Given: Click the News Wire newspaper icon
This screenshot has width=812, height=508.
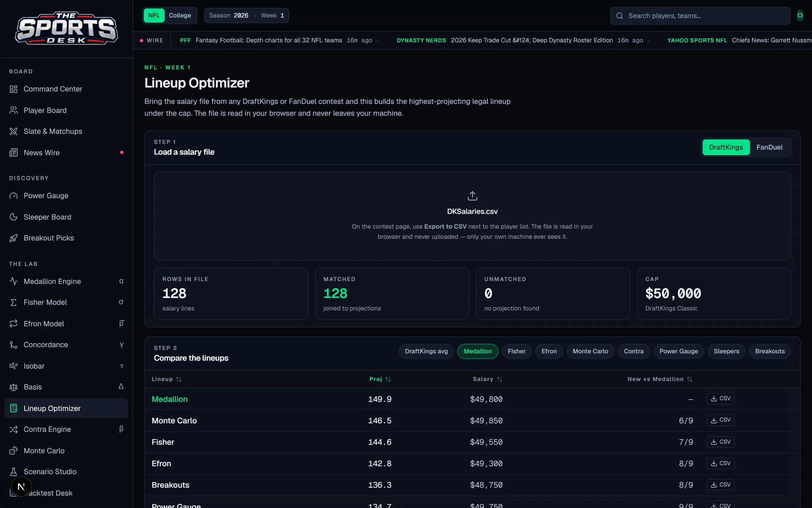Looking at the screenshot, I should click(x=14, y=152).
